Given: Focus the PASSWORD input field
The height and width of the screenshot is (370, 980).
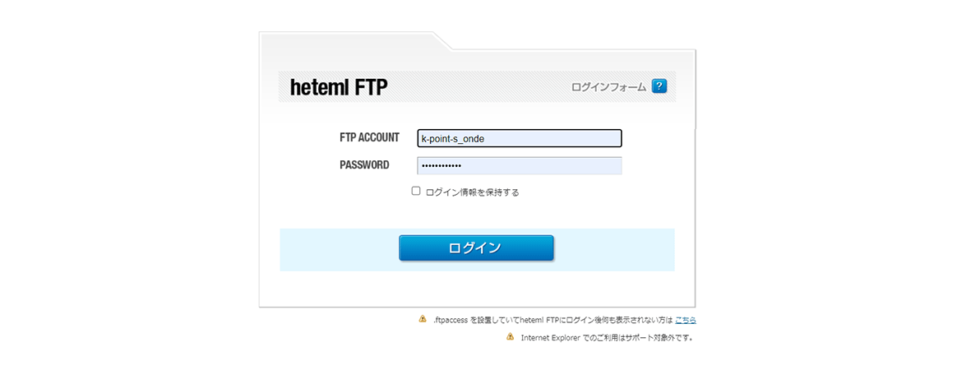Looking at the screenshot, I should point(520,165).
